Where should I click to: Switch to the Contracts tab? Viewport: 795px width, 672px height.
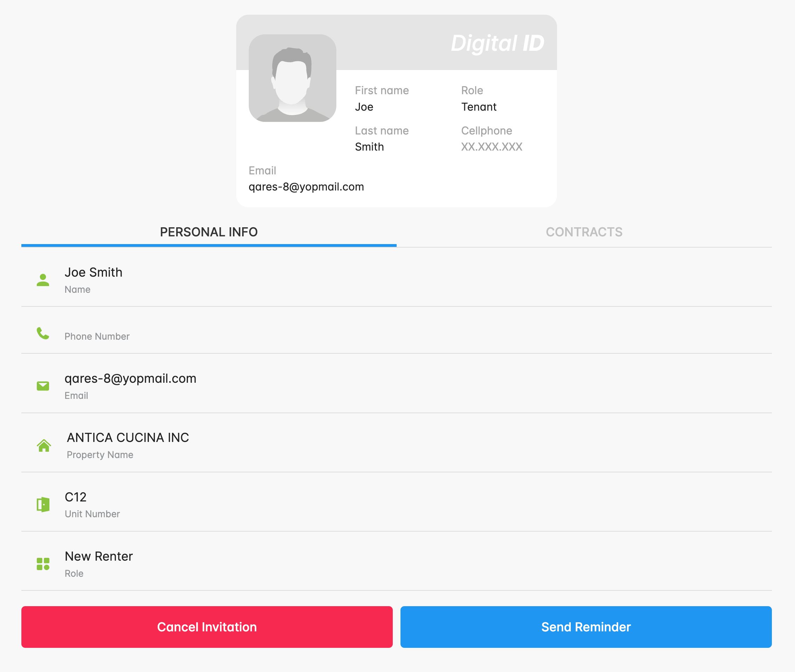584,232
